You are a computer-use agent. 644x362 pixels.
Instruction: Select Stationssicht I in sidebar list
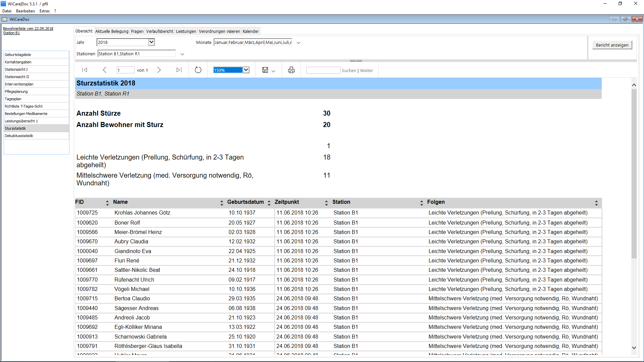pos(37,69)
